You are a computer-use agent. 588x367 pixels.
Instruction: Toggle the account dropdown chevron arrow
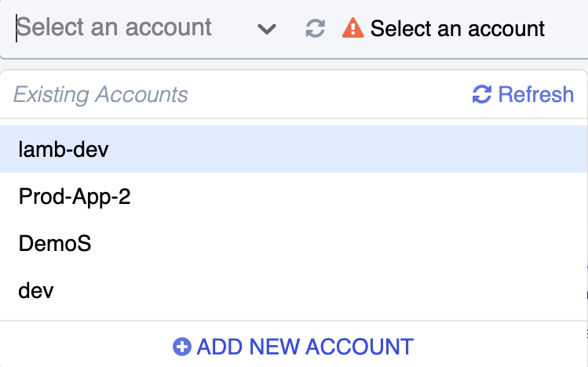pos(267,29)
